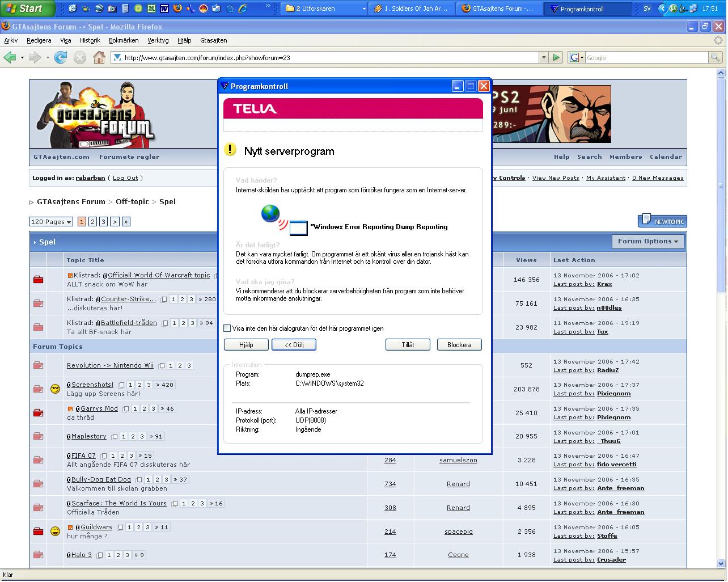This screenshot has width=728, height=582.
Task: Click the stop loading icon
Action: coord(80,57)
